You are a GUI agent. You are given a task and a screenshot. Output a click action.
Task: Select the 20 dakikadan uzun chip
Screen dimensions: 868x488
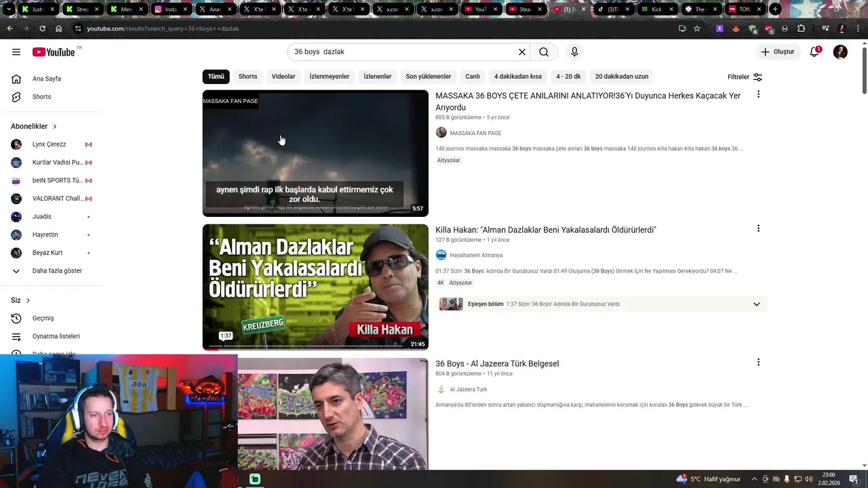622,77
